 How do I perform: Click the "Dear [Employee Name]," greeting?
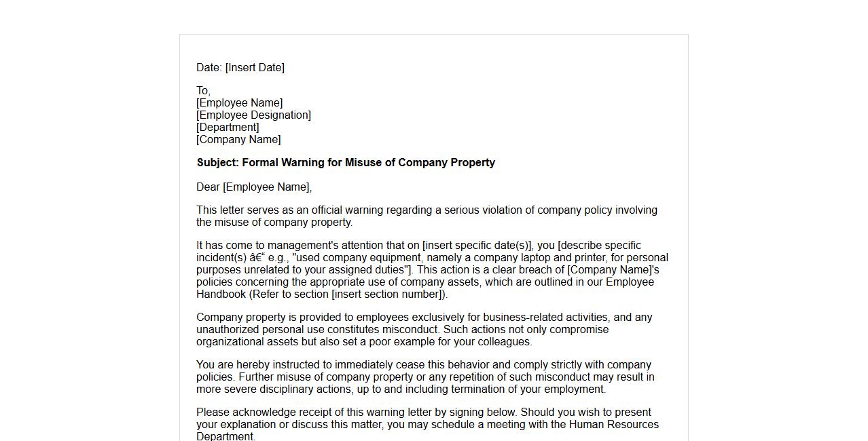254,187
